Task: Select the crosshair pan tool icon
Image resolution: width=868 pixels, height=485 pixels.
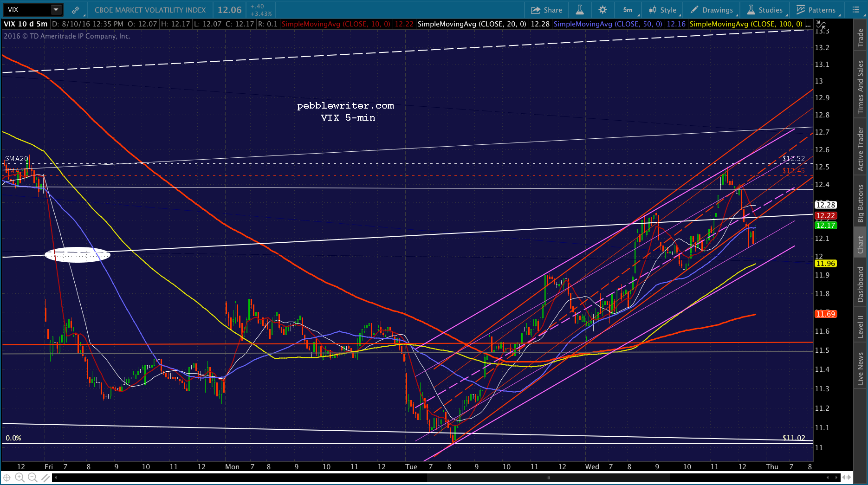Action: [7, 478]
